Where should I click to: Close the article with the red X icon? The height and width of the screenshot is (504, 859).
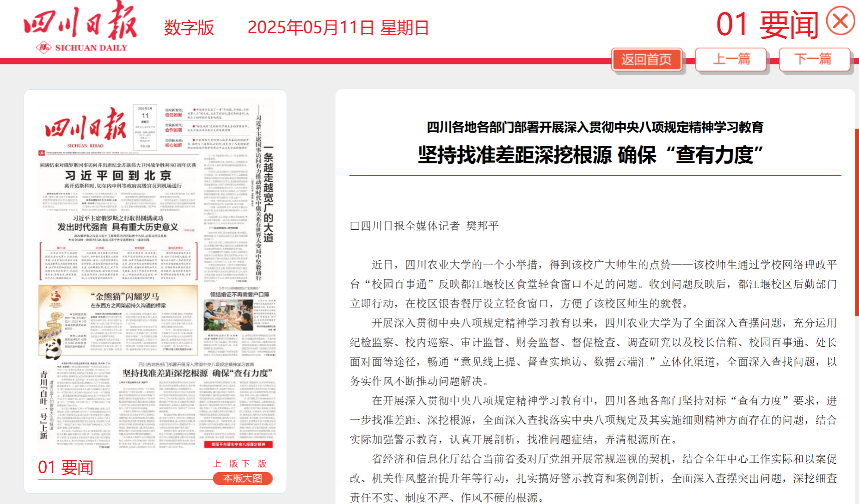841,21
